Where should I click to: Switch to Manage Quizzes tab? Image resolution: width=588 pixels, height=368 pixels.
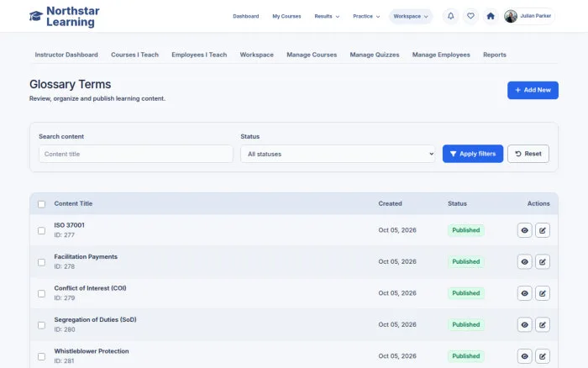click(x=375, y=55)
